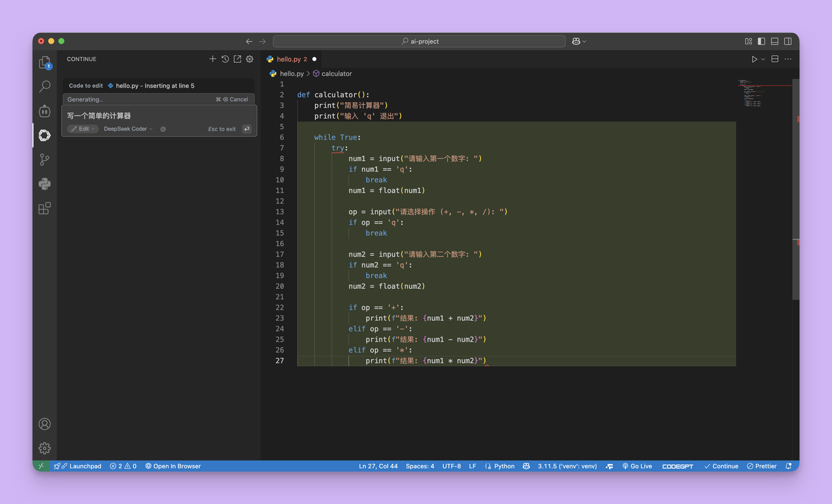The height and width of the screenshot is (504, 832).
Task: Toggle the secondary side bar
Action: [x=788, y=42]
